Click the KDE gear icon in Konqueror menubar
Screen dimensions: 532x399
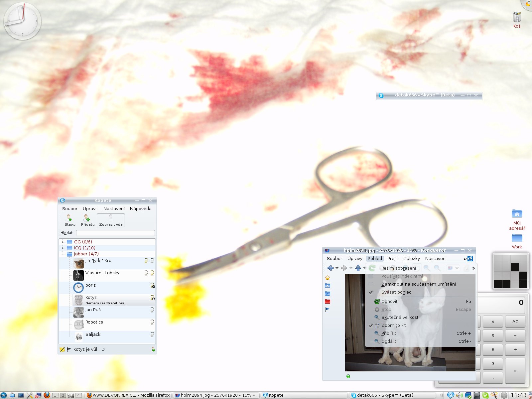tap(470, 259)
